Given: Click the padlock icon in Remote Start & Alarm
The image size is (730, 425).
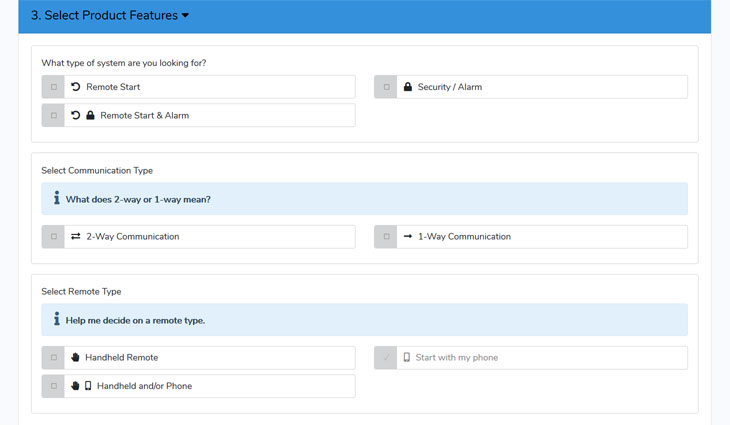Looking at the screenshot, I should tap(90, 115).
